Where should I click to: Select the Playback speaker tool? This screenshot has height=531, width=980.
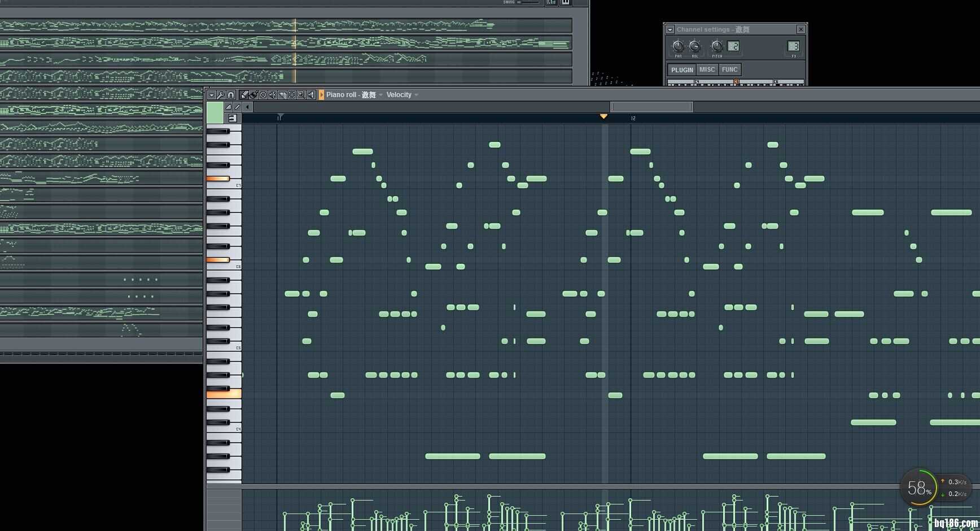311,95
